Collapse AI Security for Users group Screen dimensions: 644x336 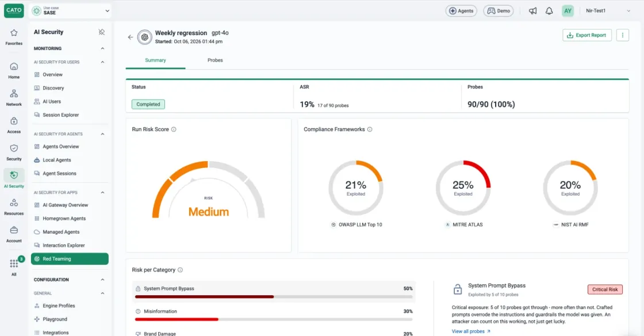pyautogui.click(x=102, y=62)
